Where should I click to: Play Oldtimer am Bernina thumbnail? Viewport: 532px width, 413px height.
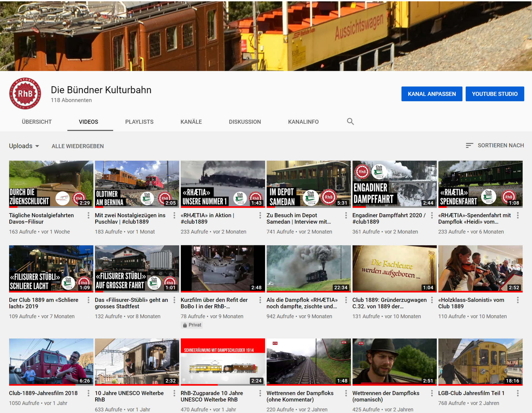pos(137,184)
